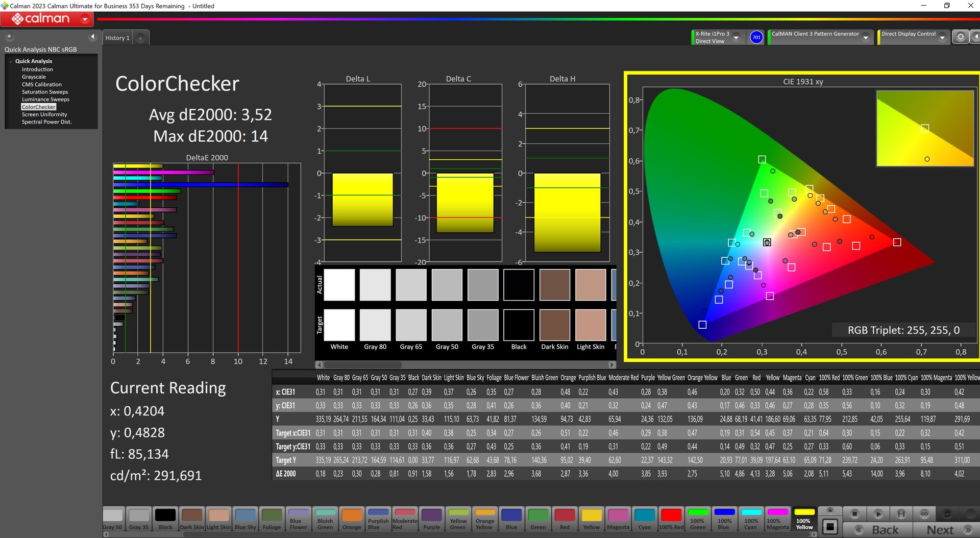Expand the X-Rite i1Pro 3 meter dropdown
Screen dimensions: 980x538
click(x=736, y=38)
